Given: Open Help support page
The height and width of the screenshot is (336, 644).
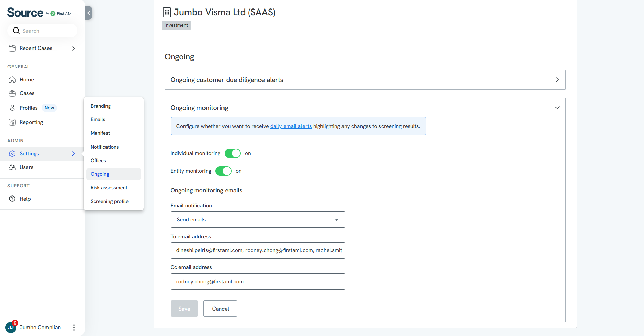Looking at the screenshot, I should 25,199.
